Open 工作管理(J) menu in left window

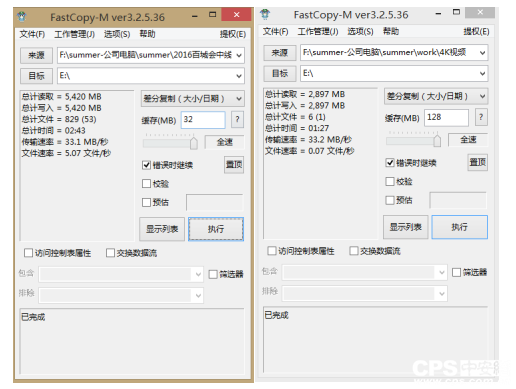[75, 34]
